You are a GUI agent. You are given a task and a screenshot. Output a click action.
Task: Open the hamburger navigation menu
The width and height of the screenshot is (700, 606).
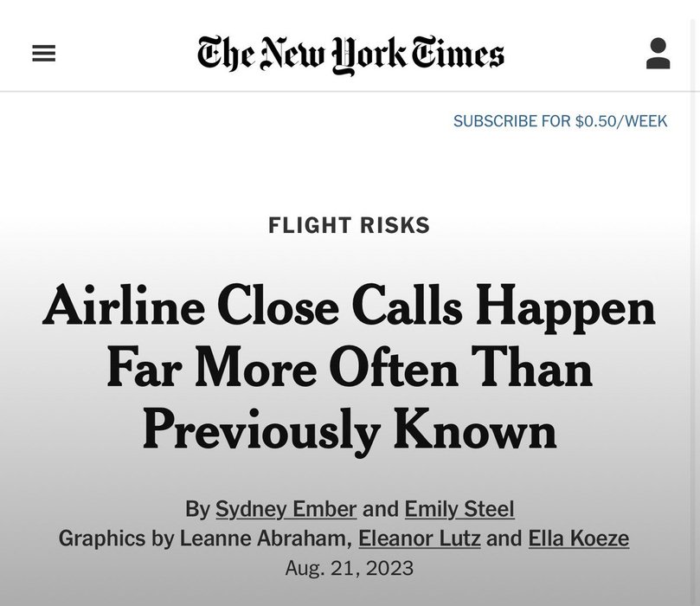(x=43, y=54)
